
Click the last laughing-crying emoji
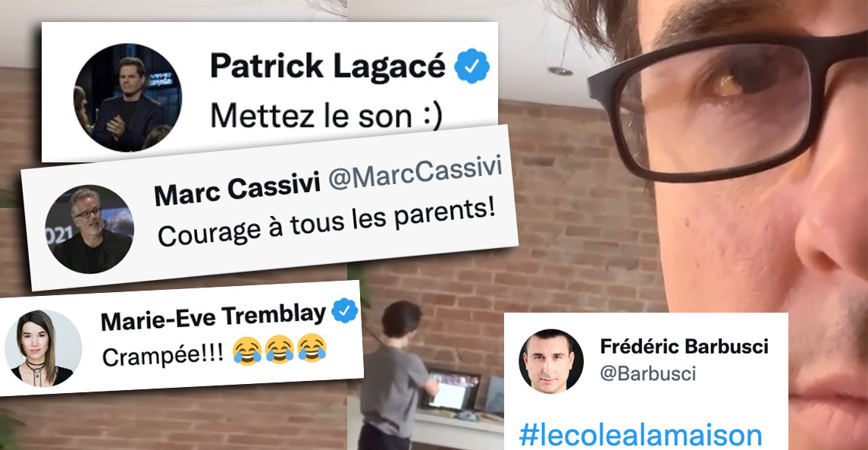click(312, 347)
